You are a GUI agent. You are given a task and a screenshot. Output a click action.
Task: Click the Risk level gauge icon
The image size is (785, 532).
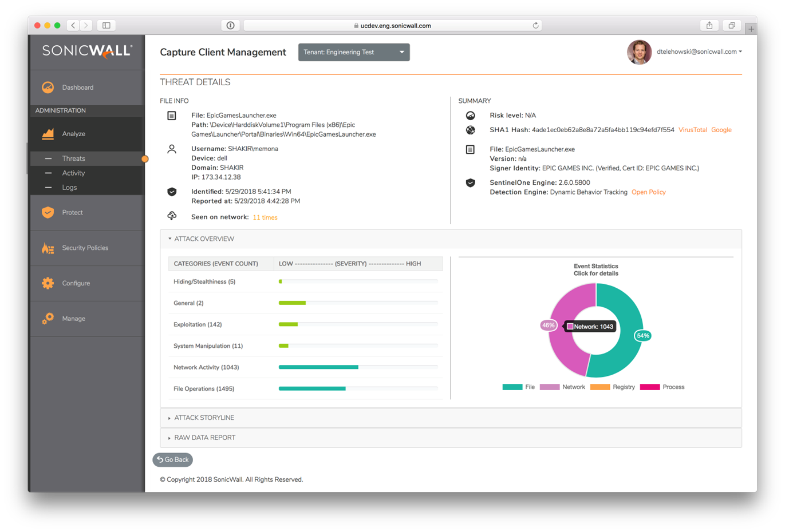click(471, 116)
